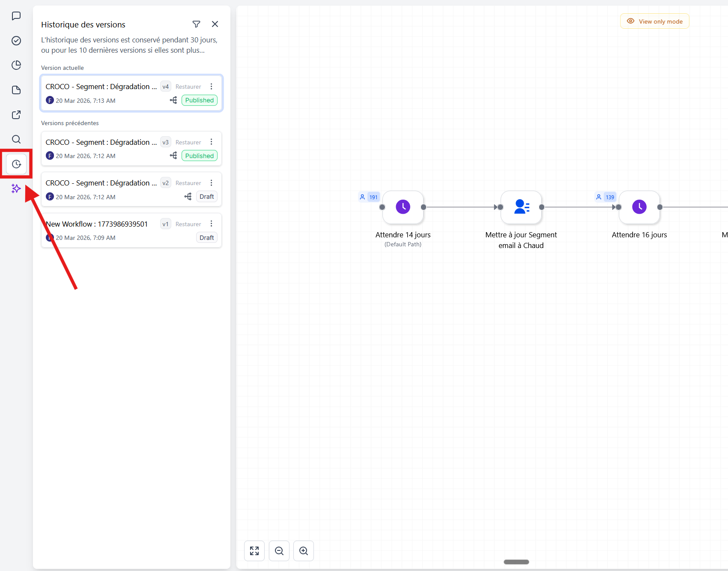Zoom out the workflow canvas
Viewport: 728px width, 571px height.
[x=279, y=551]
